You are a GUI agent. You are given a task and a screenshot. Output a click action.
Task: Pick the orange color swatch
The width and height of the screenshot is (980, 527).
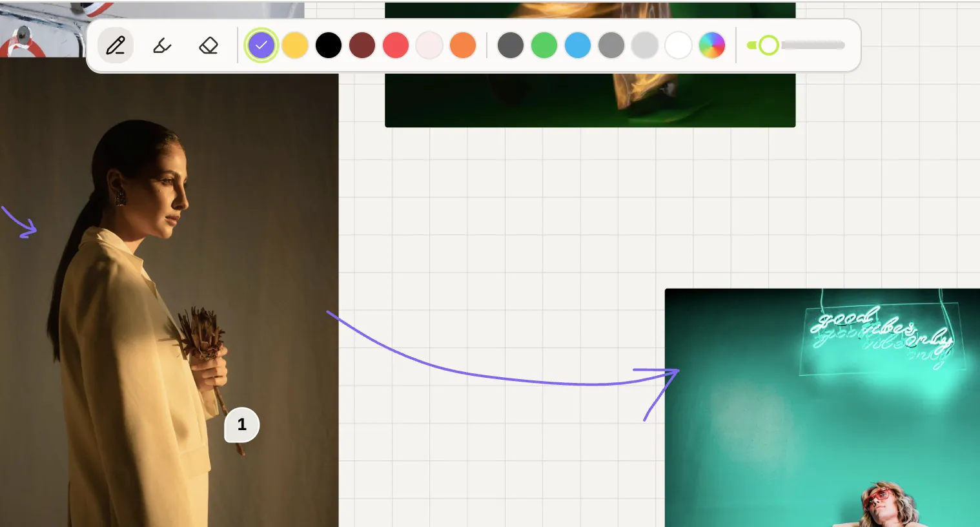coord(463,45)
